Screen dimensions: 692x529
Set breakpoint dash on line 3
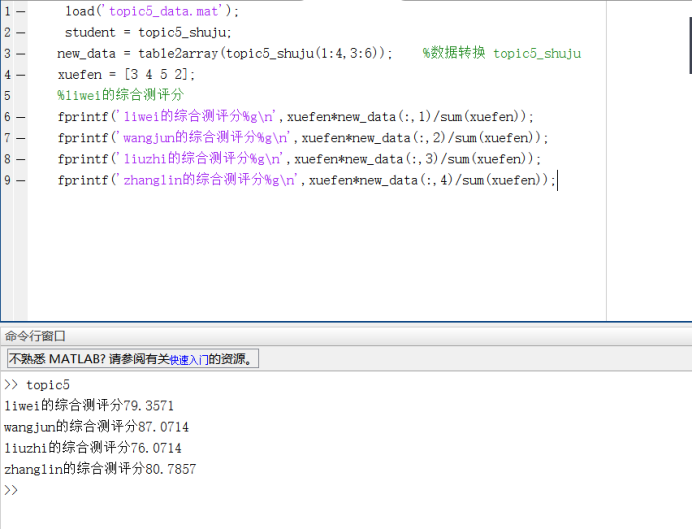tap(21, 54)
